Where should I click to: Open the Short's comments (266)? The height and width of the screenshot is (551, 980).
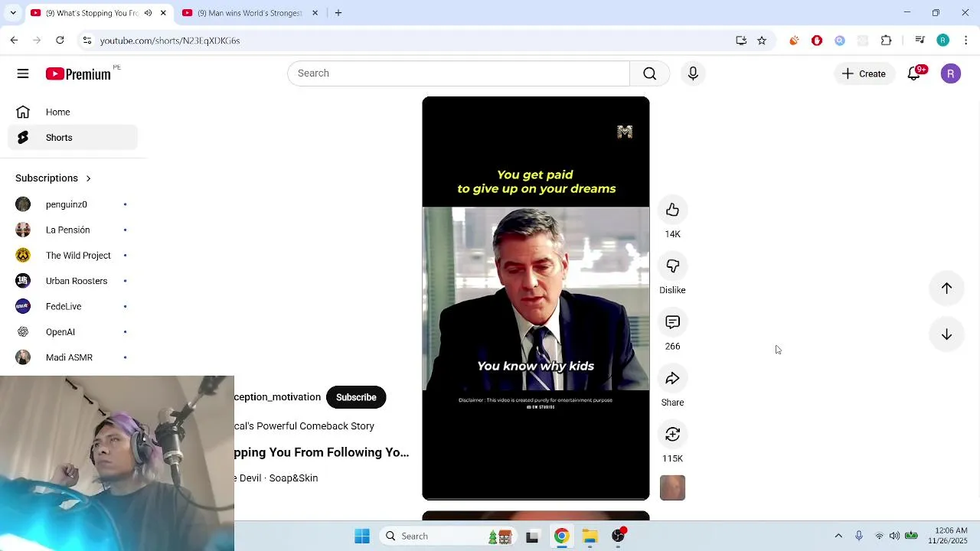click(672, 322)
